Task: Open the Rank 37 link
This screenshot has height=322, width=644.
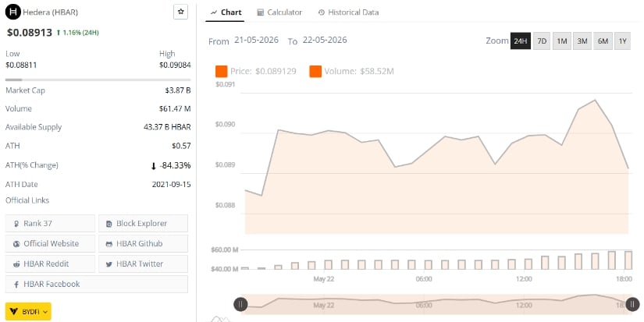Action: coord(50,224)
